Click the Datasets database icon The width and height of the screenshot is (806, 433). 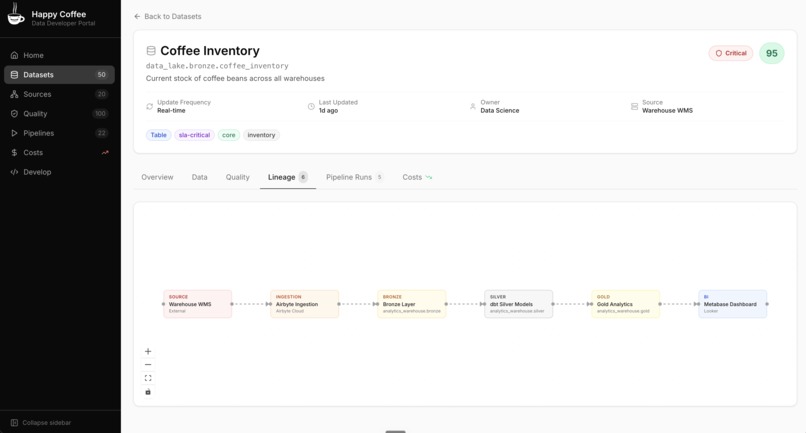(x=14, y=75)
